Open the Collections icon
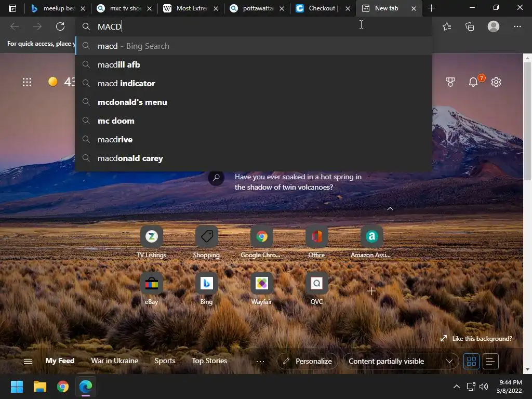Viewport: 532px width, 399px height. pyautogui.click(x=470, y=26)
